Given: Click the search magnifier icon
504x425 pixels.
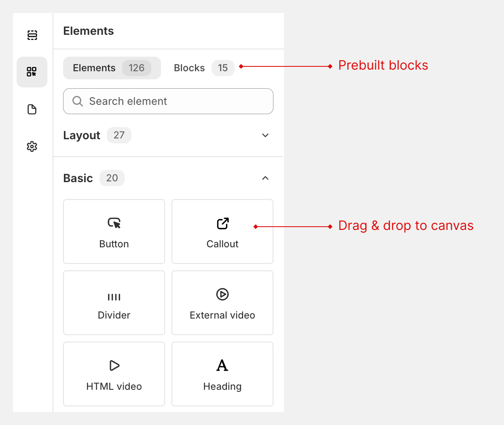Looking at the screenshot, I should 77,101.
